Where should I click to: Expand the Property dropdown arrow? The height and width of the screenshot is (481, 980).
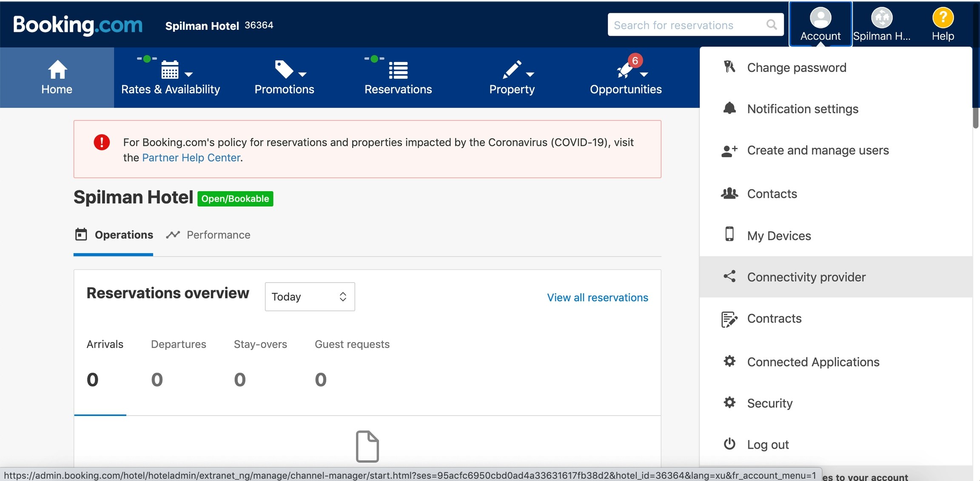pyautogui.click(x=531, y=74)
